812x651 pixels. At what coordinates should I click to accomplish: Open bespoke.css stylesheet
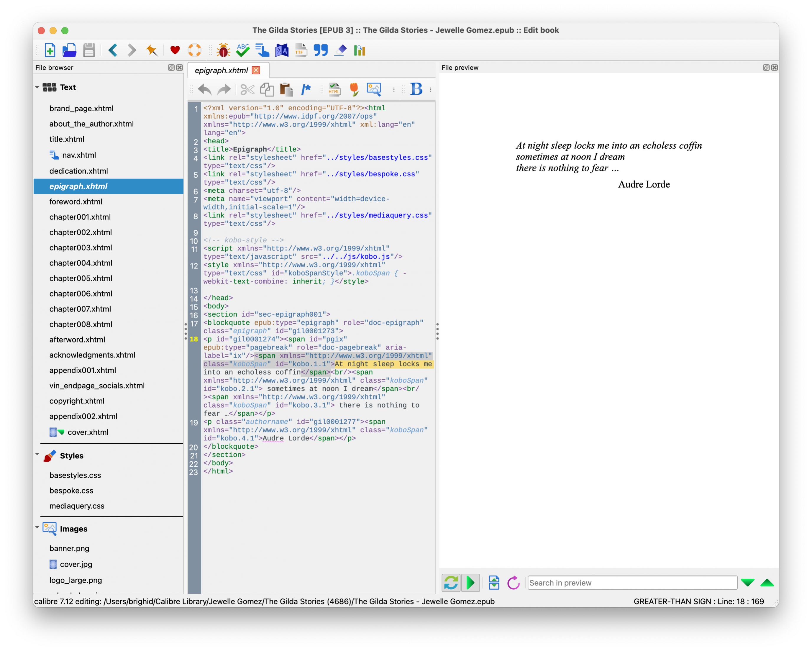coord(71,491)
